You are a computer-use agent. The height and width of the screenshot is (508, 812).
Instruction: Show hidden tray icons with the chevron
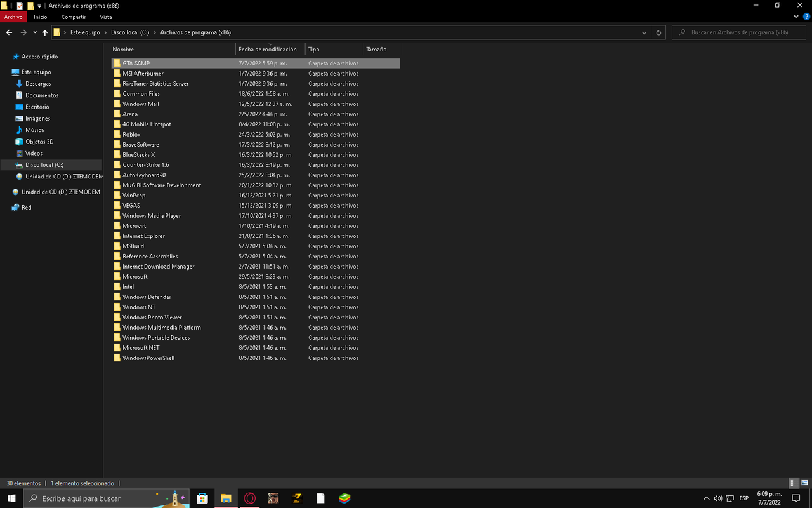click(x=707, y=498)
